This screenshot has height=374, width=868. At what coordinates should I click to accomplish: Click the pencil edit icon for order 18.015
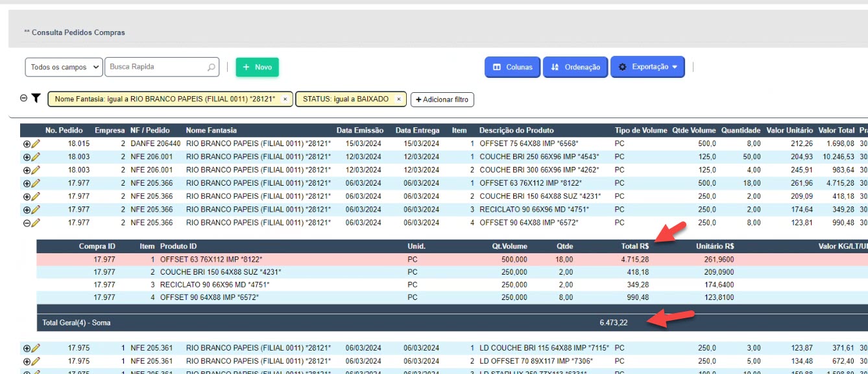click(36, 143)
